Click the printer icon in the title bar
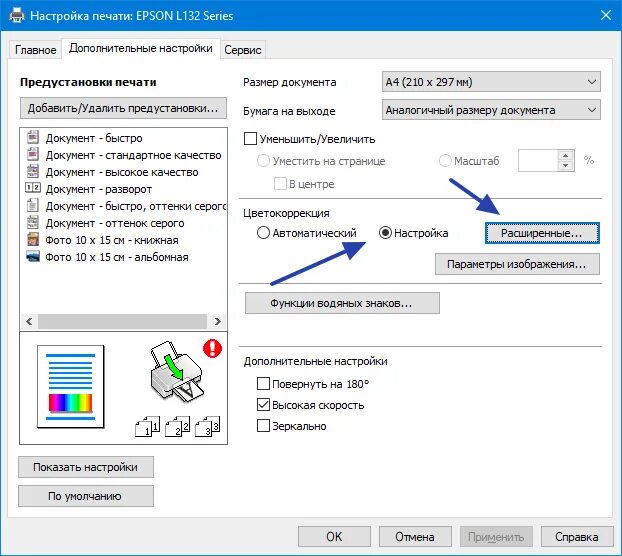The image size is (622, 556). 17,15
